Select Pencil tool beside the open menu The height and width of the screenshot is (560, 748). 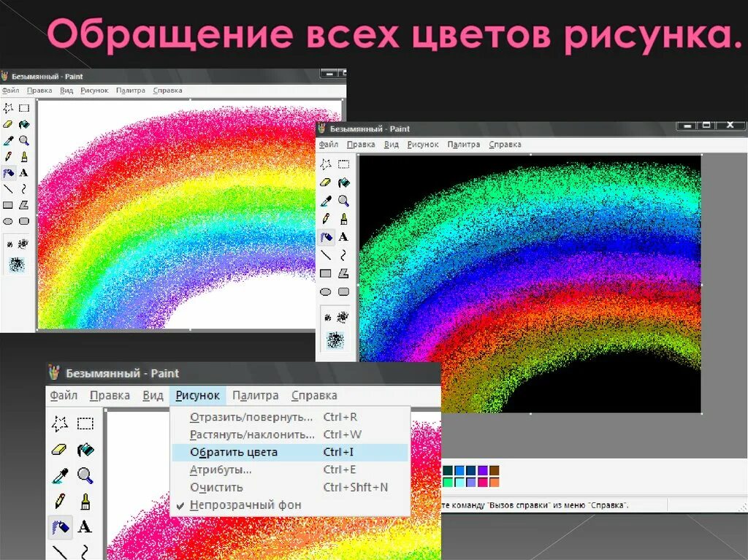coord(60,502)
